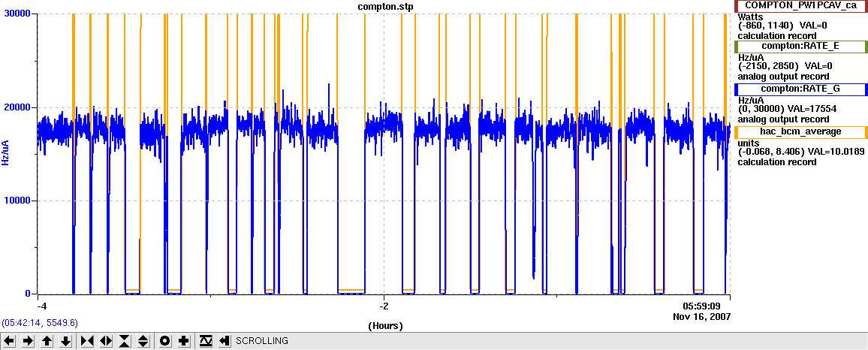868x350 pixels.
Task: Click the -2 x-axis tick label
Action: click(384, 306)
